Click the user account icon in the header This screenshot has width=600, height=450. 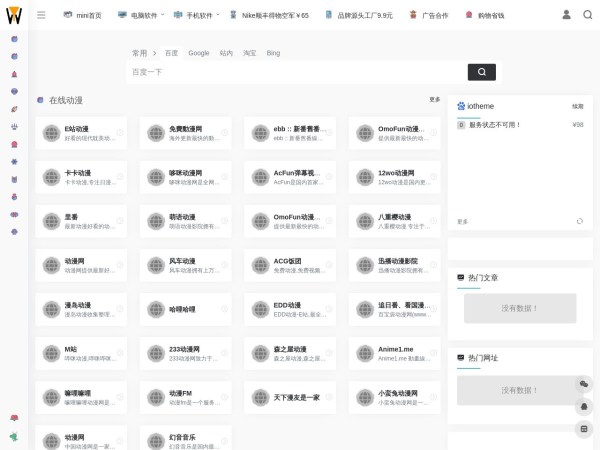(x=566, y=15)
